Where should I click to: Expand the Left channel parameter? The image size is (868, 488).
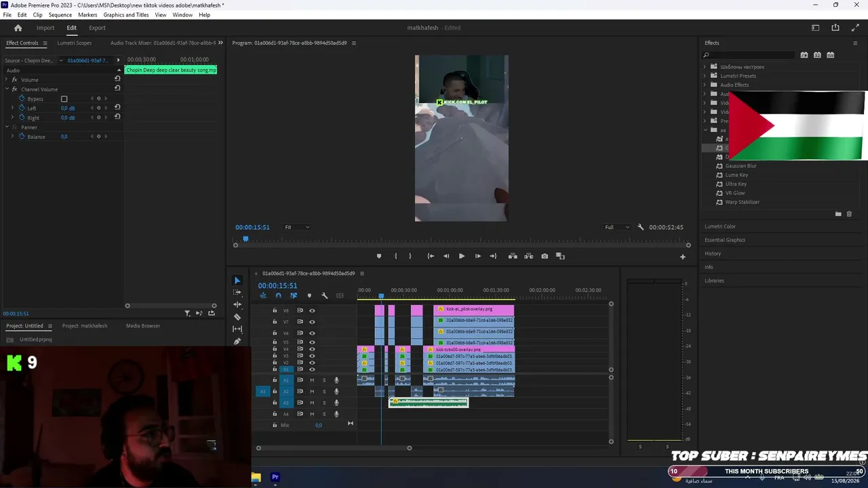(12, 108)
